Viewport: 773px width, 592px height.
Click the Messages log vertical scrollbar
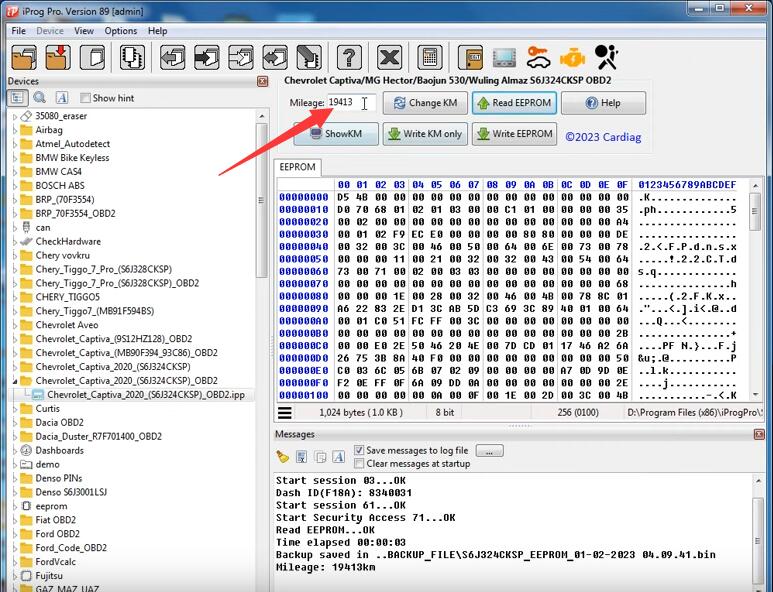point(758,540)
